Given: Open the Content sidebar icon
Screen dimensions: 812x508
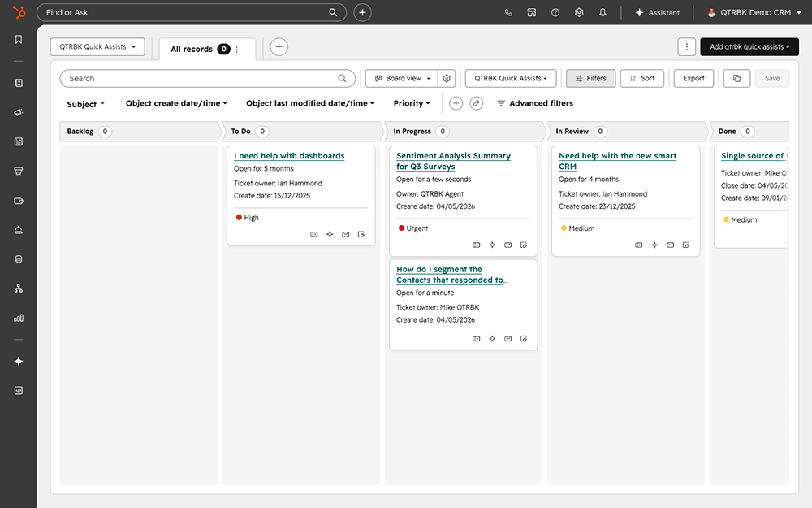Looking at the screenshot, I should 19,141.
